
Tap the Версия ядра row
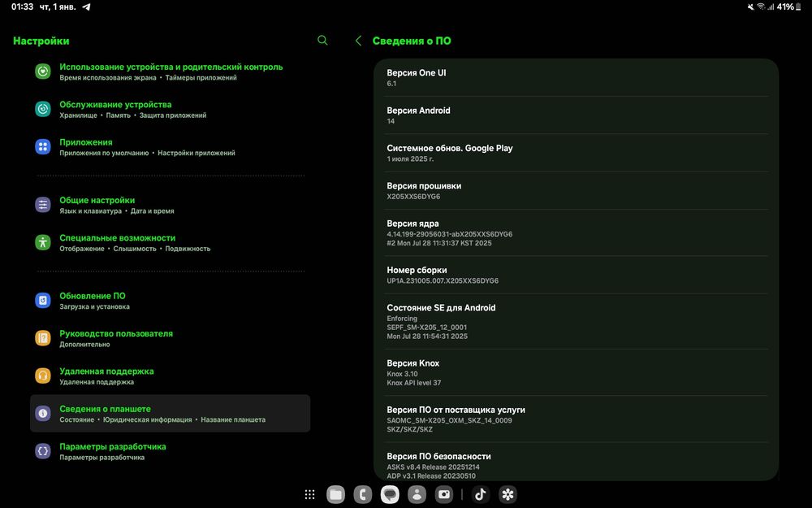click(x=576, y=232)
